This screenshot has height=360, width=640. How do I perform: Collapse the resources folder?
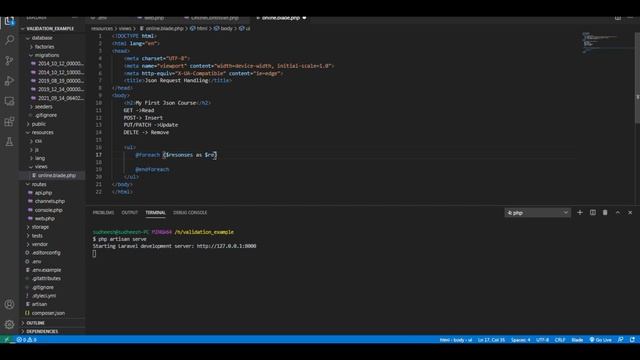(42, 132)
